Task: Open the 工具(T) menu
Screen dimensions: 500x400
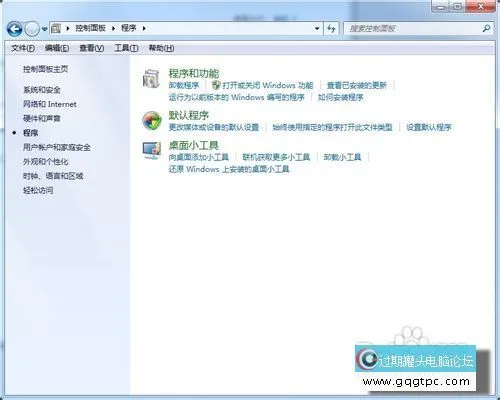Action: [126, 48]
